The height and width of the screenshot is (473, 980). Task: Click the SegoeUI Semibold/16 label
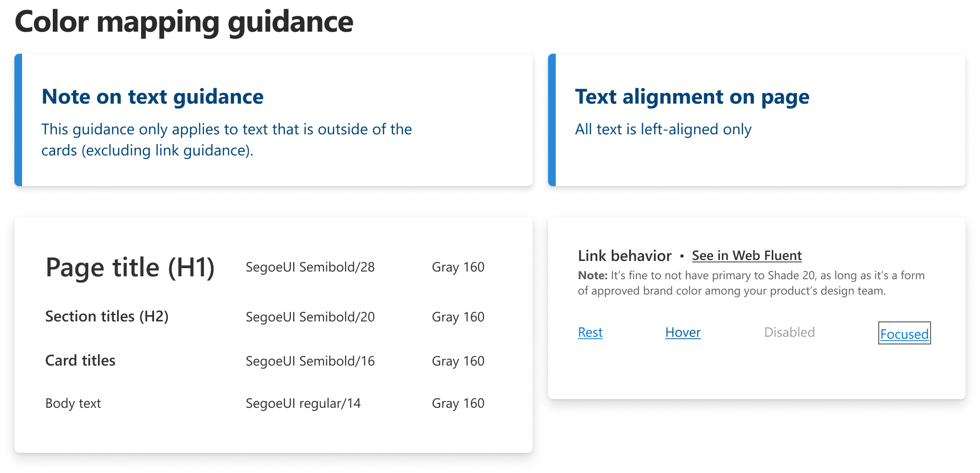(x=310, y=361)
